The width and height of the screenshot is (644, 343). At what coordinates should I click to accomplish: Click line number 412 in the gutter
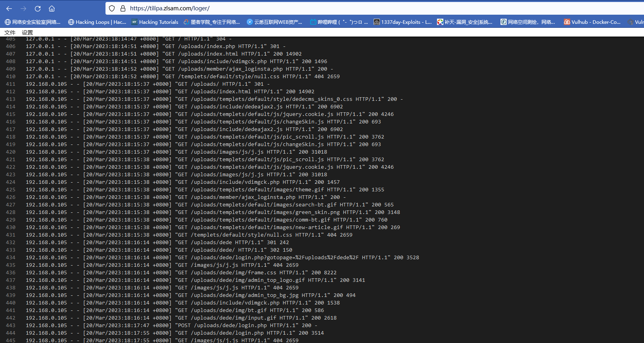tap(11, 92)
